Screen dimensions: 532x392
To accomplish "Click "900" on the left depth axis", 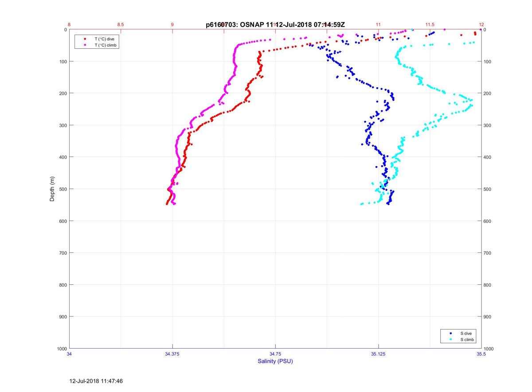I will pos(63,317).
